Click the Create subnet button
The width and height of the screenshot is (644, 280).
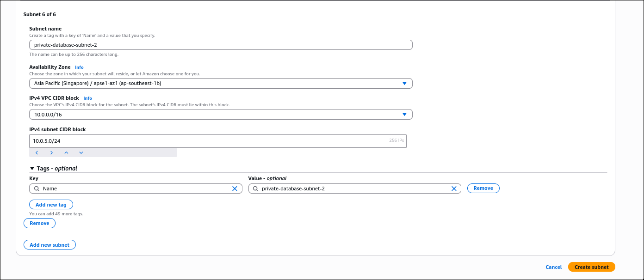591,267
